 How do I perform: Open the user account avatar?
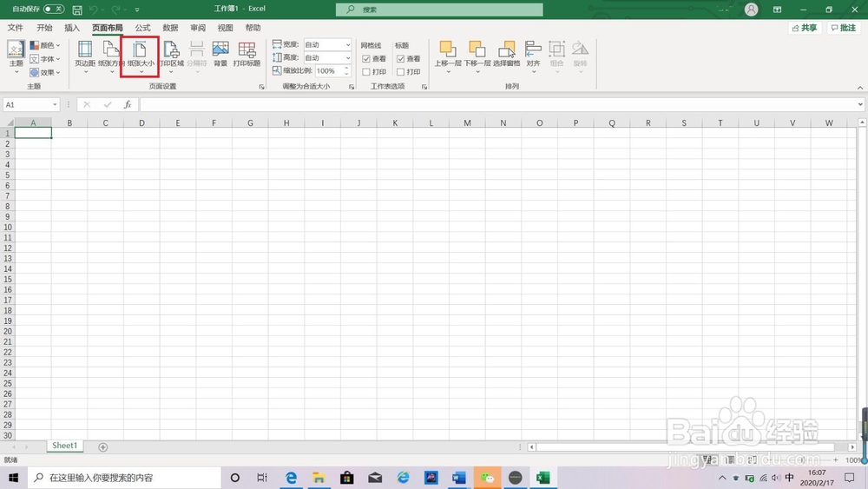pos(751,10)
